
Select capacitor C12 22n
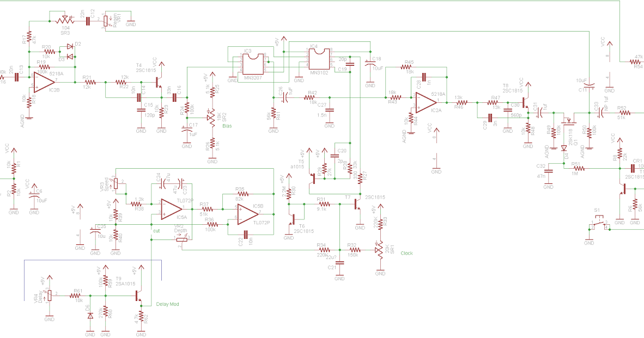click(88, 20)
